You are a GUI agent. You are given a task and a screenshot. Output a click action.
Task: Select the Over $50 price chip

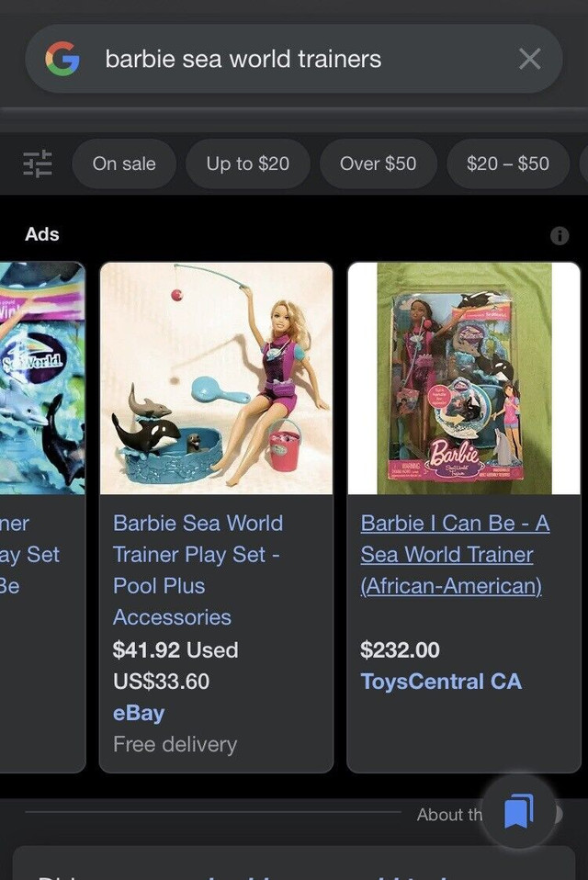click(x=378, y=164)
